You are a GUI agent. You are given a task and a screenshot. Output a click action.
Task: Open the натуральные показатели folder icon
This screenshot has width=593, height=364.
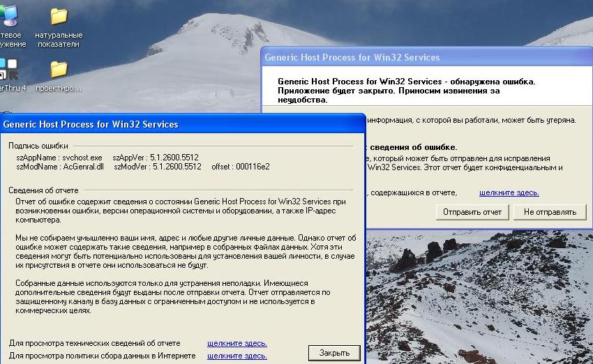point(59,16)
